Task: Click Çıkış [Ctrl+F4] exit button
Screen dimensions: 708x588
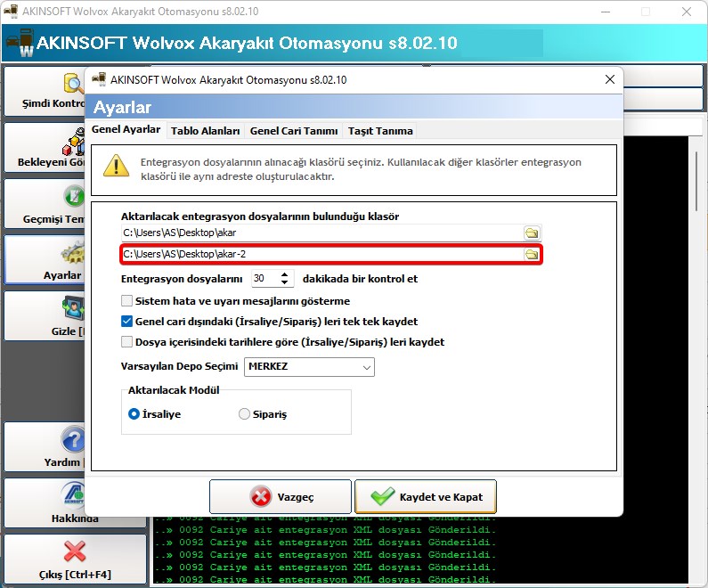Action: pyautogui.click(x=75, y=559)
